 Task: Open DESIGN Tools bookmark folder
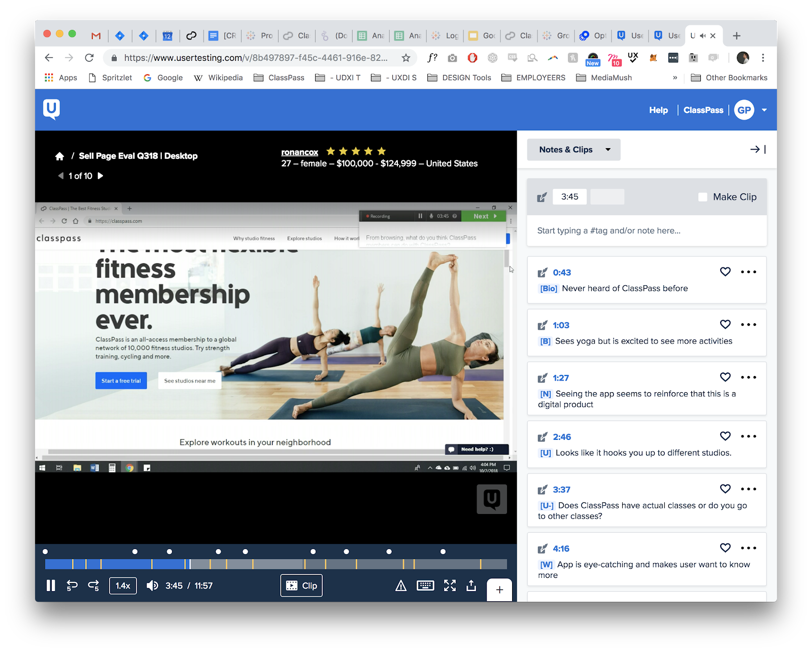pos(459,78)
